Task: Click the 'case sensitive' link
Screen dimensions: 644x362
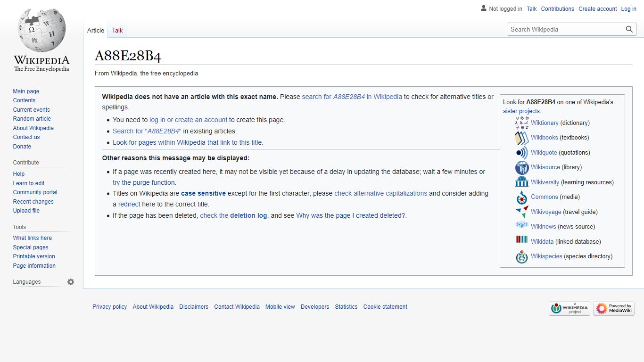Action: [x=203, y=193]
